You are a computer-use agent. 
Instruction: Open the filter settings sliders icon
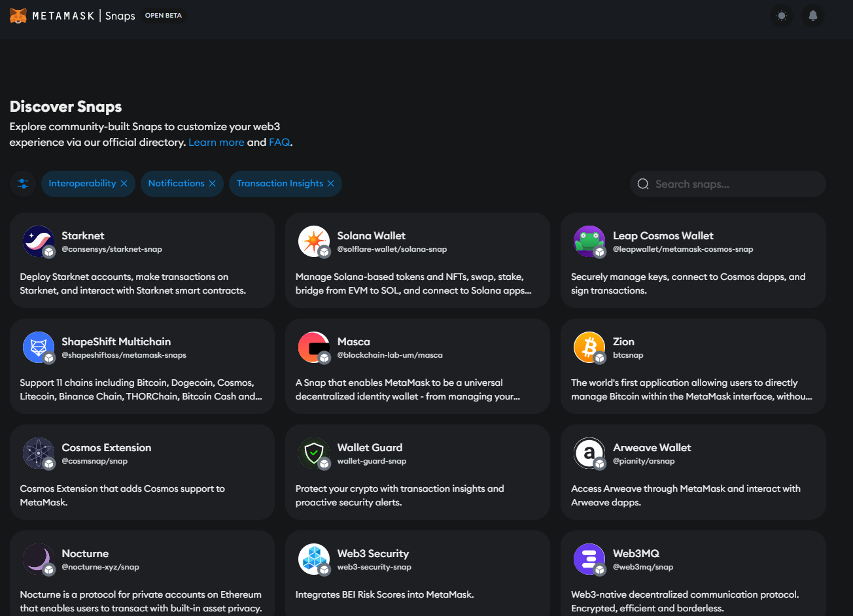tap(23, 184)
